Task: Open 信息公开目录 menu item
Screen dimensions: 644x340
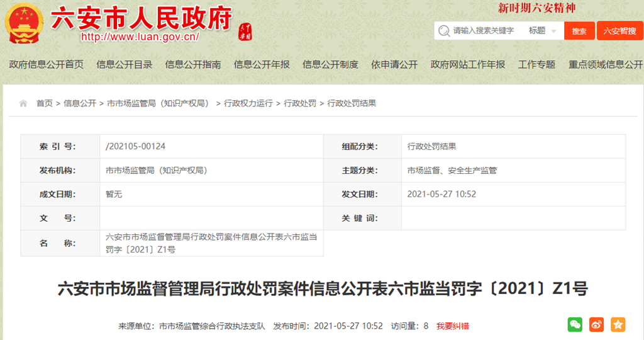Action: tap(125, 65)
